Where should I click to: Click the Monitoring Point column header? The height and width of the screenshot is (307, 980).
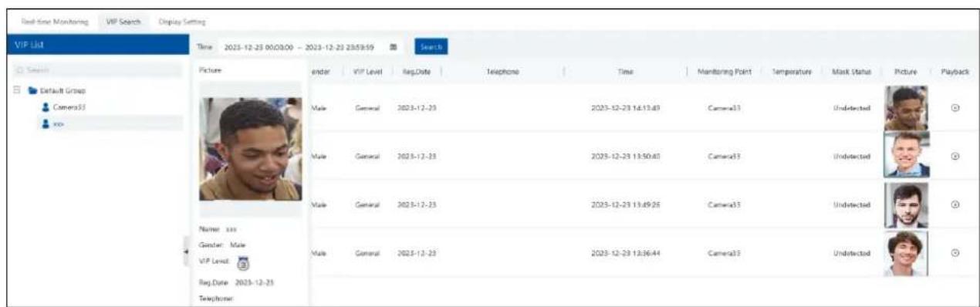click(725, 71)
